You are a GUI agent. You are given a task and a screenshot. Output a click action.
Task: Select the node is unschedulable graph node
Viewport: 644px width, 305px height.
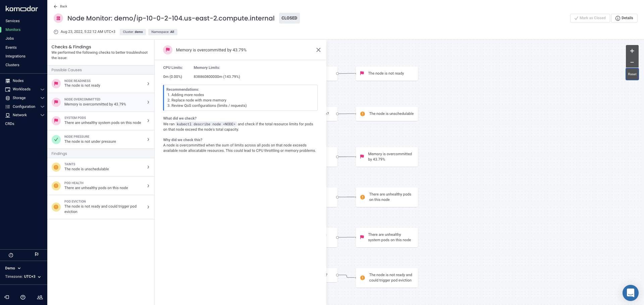(387, 114)
